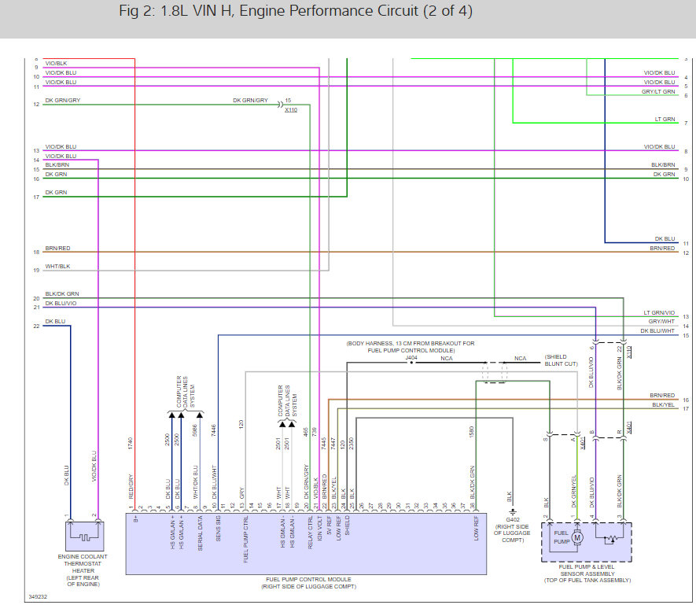Viewport: 696px width, 616px height.
Task: Click the 'FUEL PUMP CONTROL MODULE' caption below box
Action: coord(308,583)
